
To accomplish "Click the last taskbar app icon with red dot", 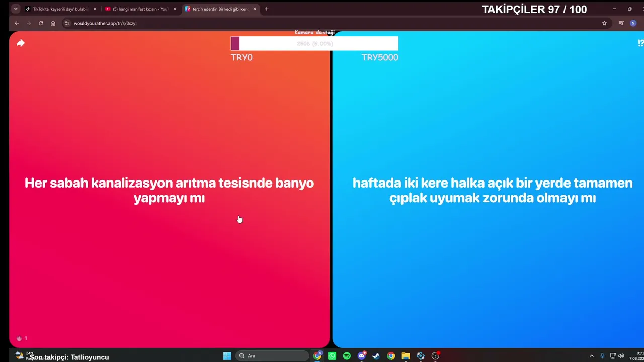I will [x=436, y=356].
